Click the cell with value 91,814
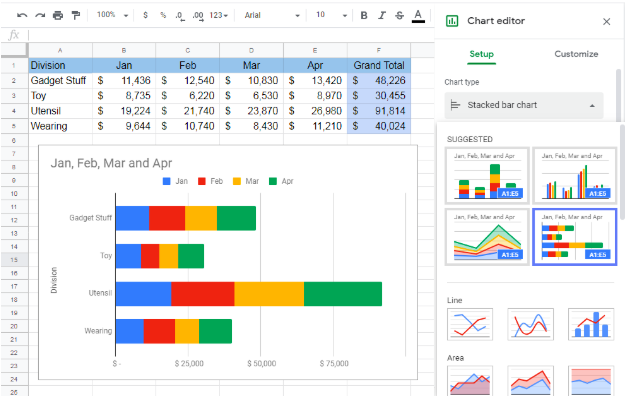The image size is (626, 396). pyautogui.click(x=379, y=111)
